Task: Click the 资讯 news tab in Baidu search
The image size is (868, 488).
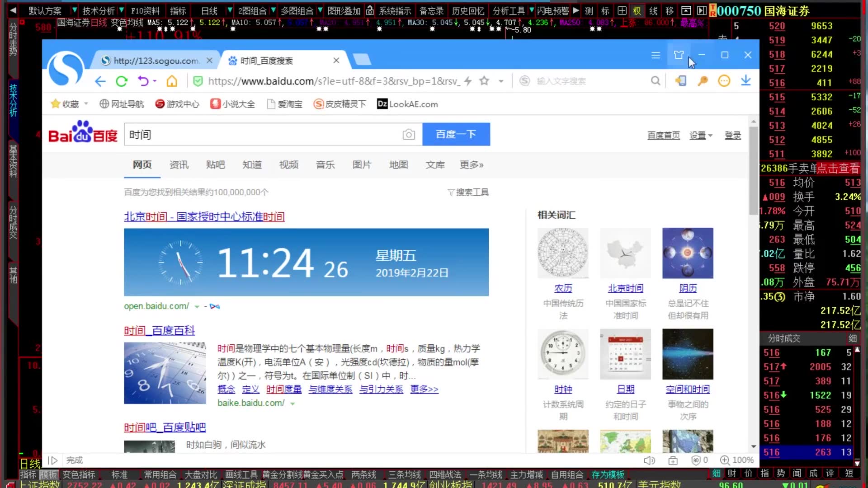Action: pyautogui.click(x=179, y=164)
